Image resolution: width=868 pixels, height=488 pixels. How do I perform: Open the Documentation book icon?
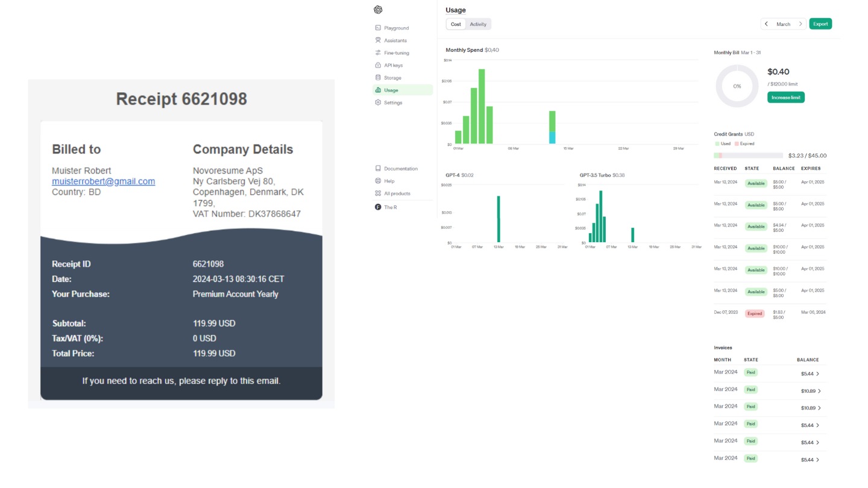click(x=378, y=169)
